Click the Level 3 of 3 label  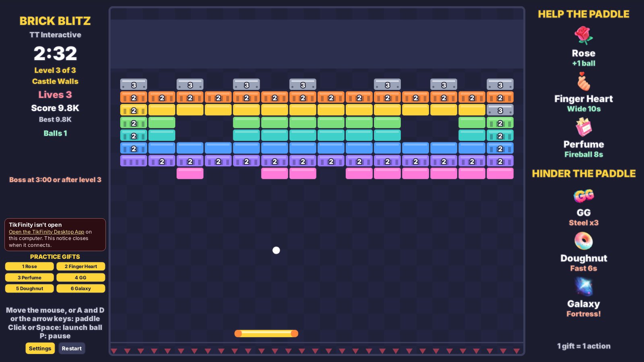click(55, 70)
